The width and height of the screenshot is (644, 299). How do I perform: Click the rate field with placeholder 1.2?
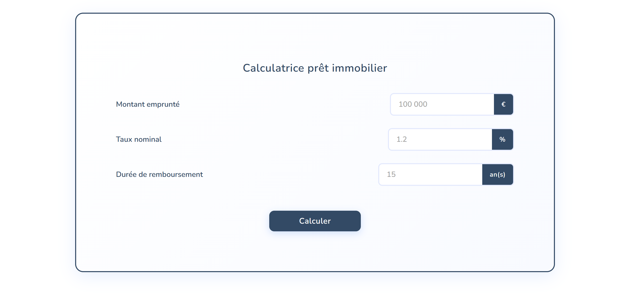(x=440, y=139)
